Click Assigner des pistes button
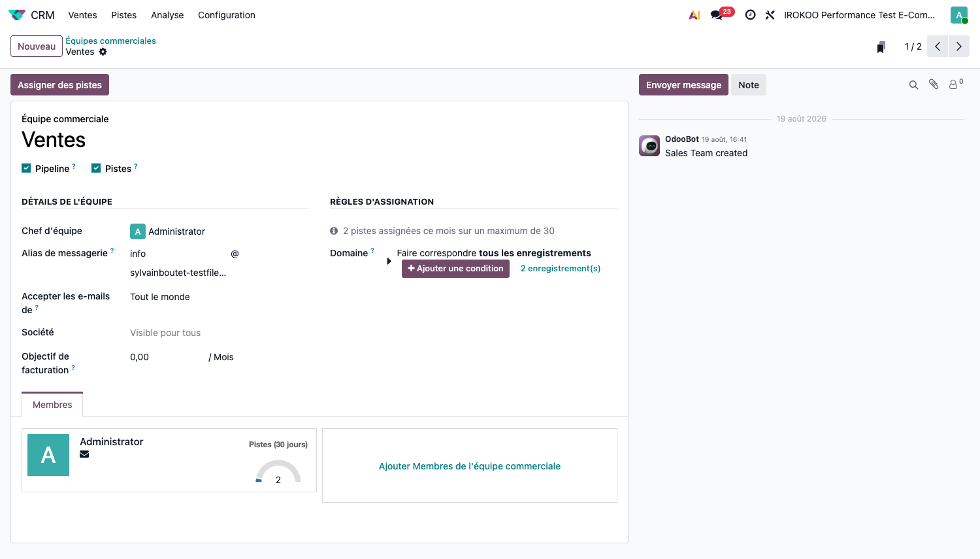The image size is (980, 559). pos(59,85)
